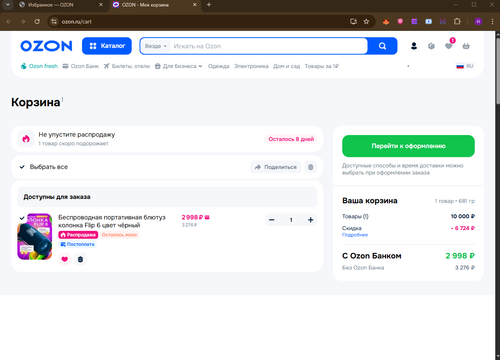The image size is (500, 360).
Task: Open Дом и сад category
Action: (x=287, y=66)
